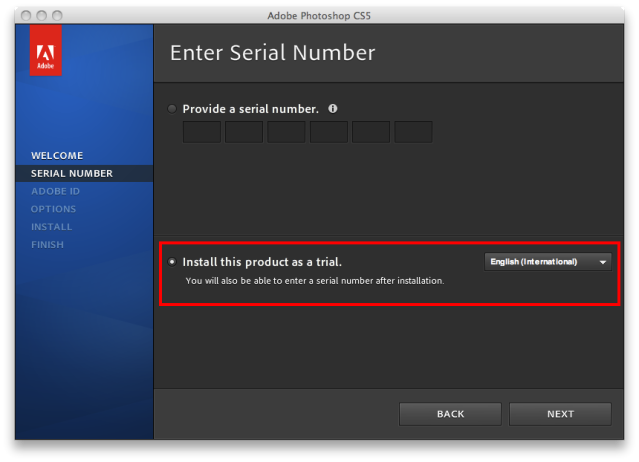Go to the WELCOME step in sidebar

click(x=57, y=156)
